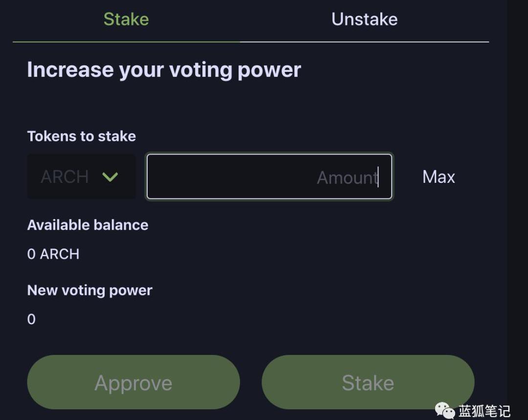Image resolution: width=528 pixels, height=420 pixels.
Task: Click the 0 ARCH balance value
Action: tap(53, 254)
